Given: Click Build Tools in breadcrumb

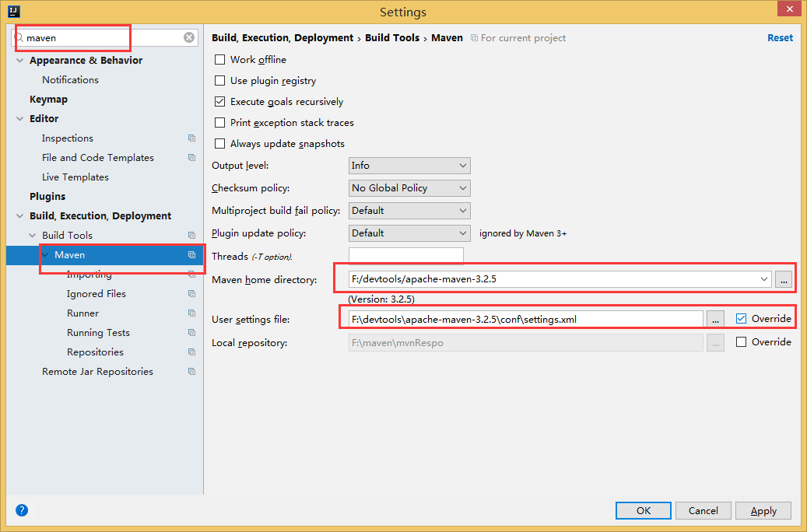Looking at the screenshot, I should [x=392, y=37].
